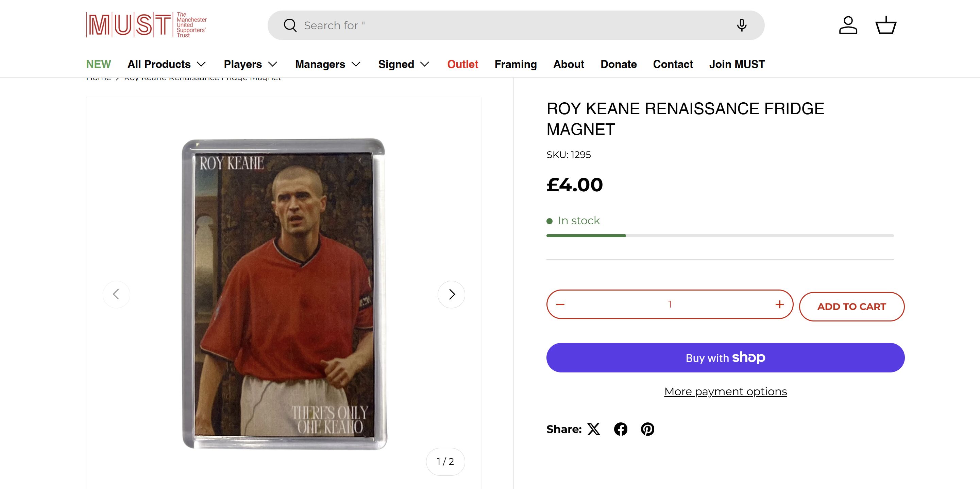Screen dimensions: 980x489
Task: Increase quantity with plus button
Action: coord(779,304)
